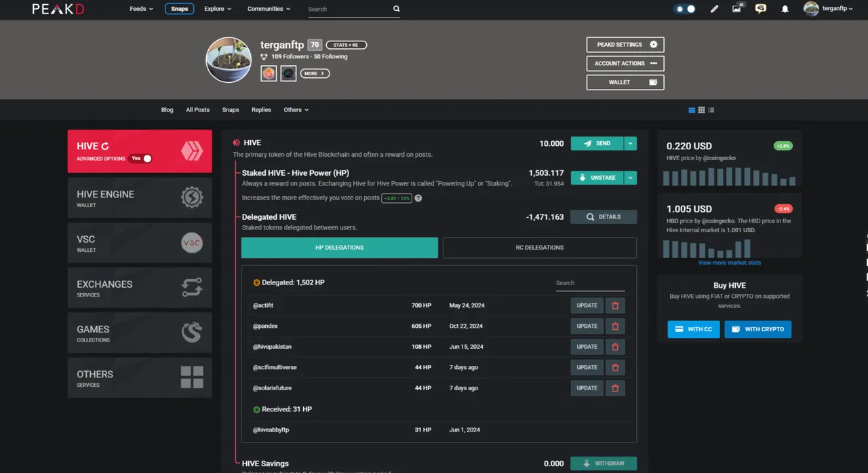The height and width of the screenshot is (473, 868).
Task: Switch to compact list view icon
Action: click(x=711, y=110)
